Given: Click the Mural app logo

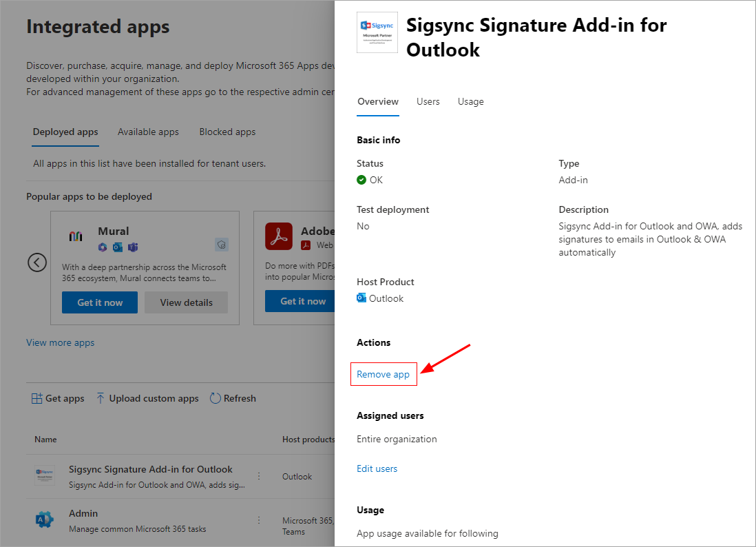Looking at the screenshot, I should (76, 237).
